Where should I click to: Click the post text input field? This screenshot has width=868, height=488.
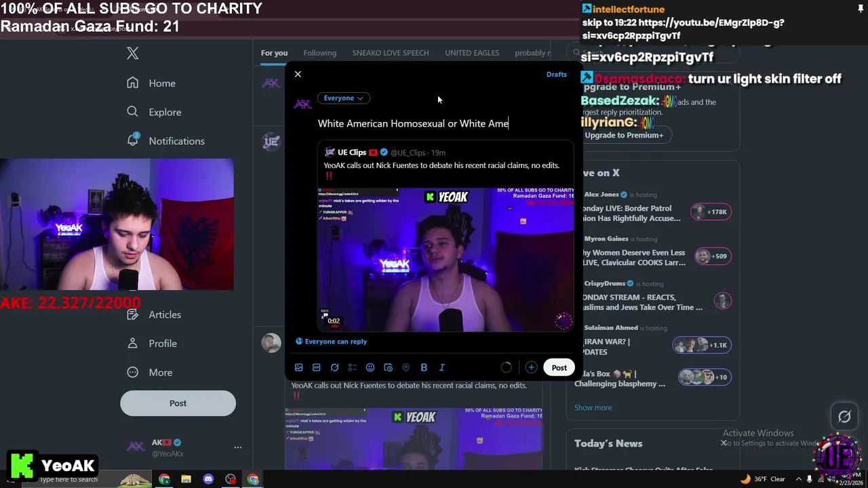446,123
